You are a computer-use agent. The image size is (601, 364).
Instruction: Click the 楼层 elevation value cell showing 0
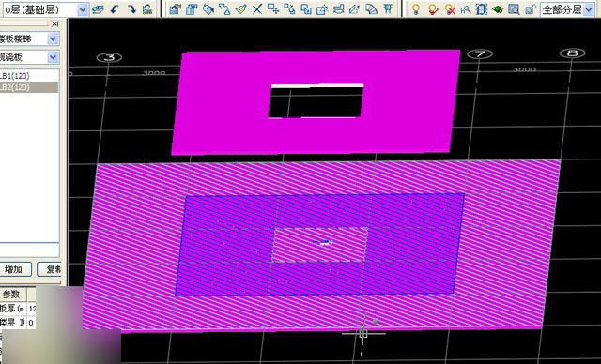pyautogui.click(x=31, y=323)
